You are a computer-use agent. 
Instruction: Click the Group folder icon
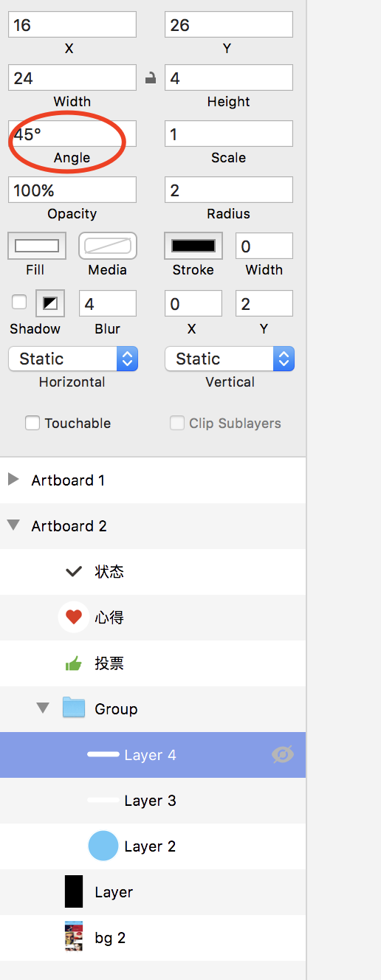coord(73,708)
